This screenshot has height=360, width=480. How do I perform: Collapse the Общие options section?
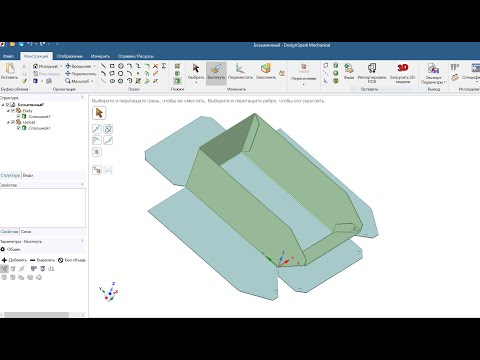coord(3,249)
